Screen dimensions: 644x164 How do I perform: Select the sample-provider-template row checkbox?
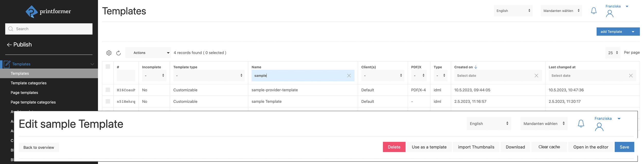[108, 90]
